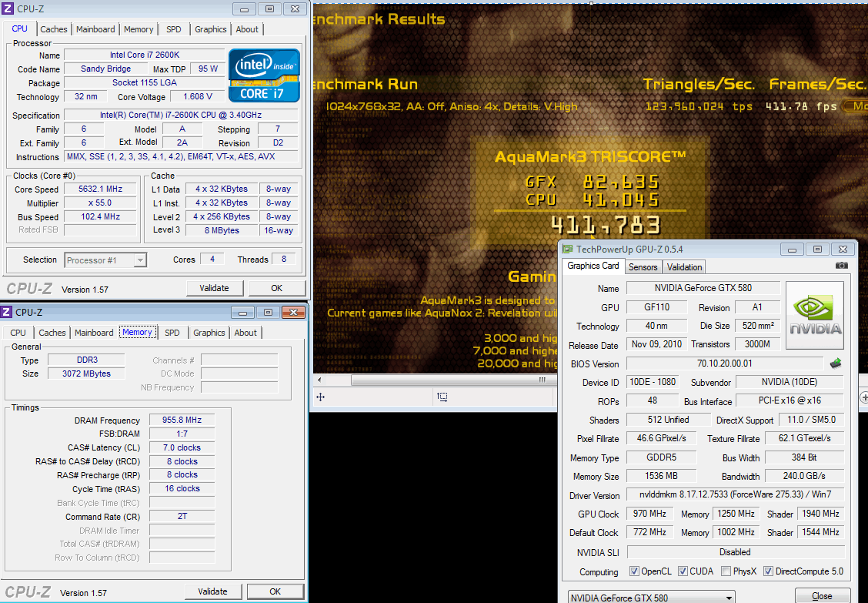Open the Processor #1 selection dropdown
The width and height of the screenshot is (868, 603).
click(105, 260)
